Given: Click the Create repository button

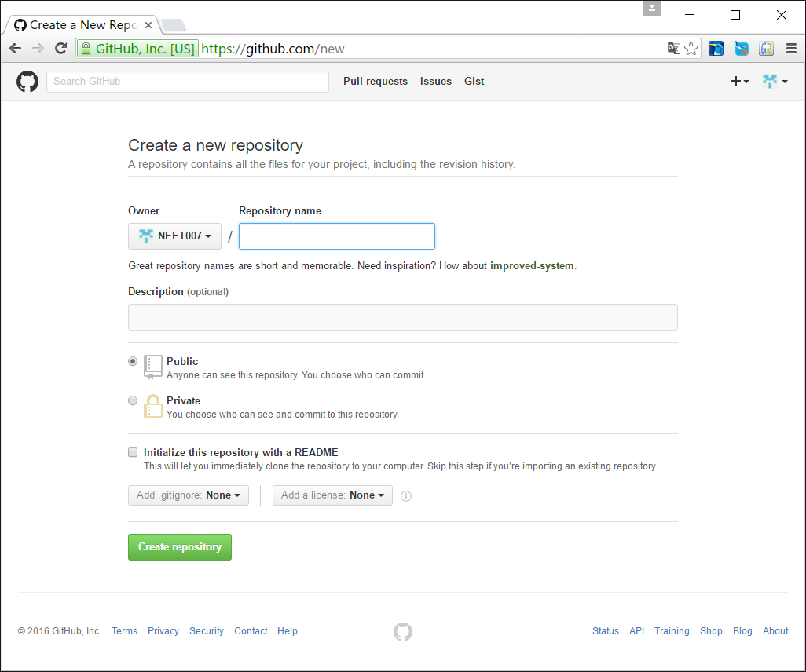Looking at the screenshot, I should 180,547.
